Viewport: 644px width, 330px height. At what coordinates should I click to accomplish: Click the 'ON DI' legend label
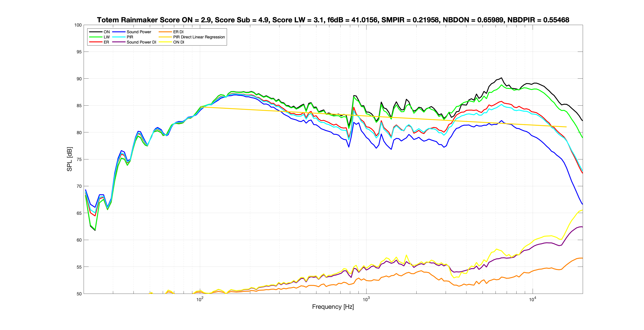coord(179,42)
